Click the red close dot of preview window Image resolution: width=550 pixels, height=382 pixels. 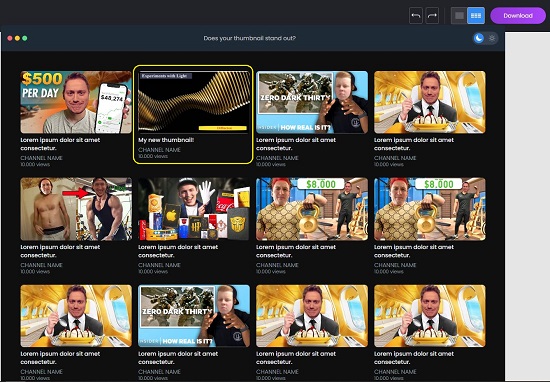10,38
